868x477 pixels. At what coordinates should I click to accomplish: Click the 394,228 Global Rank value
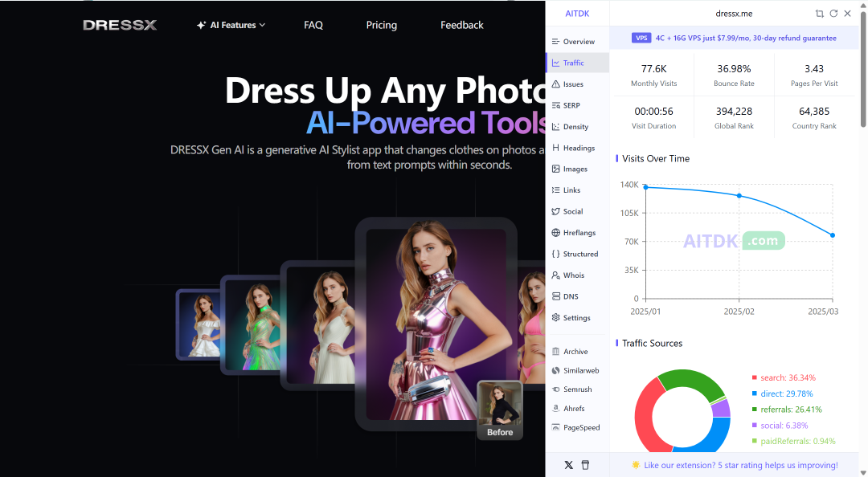(734, 112)
